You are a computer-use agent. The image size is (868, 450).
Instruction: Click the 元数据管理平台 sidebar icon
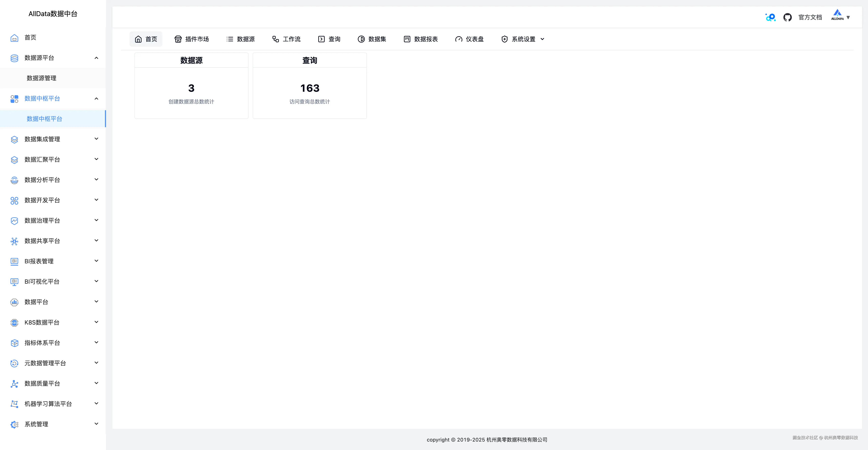pos(14,363)
